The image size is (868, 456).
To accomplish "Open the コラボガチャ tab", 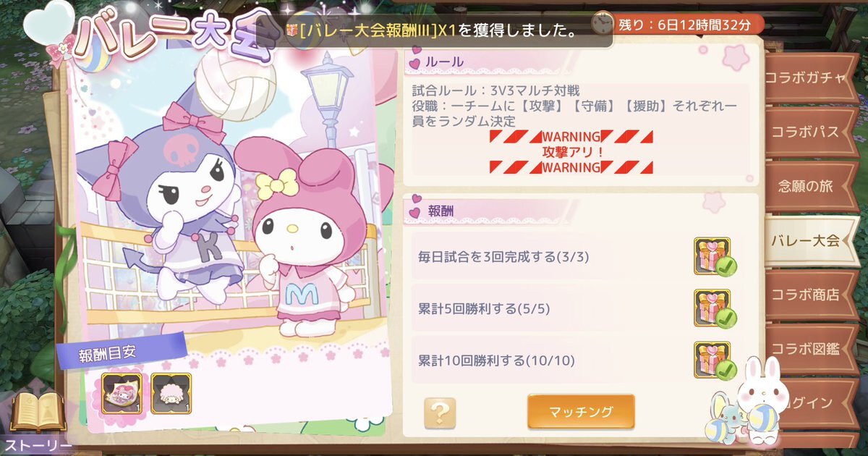I will [810, 78].
